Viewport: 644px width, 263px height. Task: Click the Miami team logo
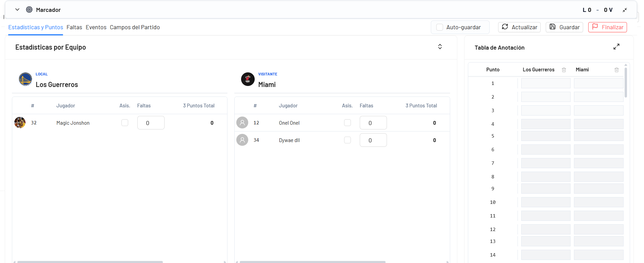tap(248, 79)
